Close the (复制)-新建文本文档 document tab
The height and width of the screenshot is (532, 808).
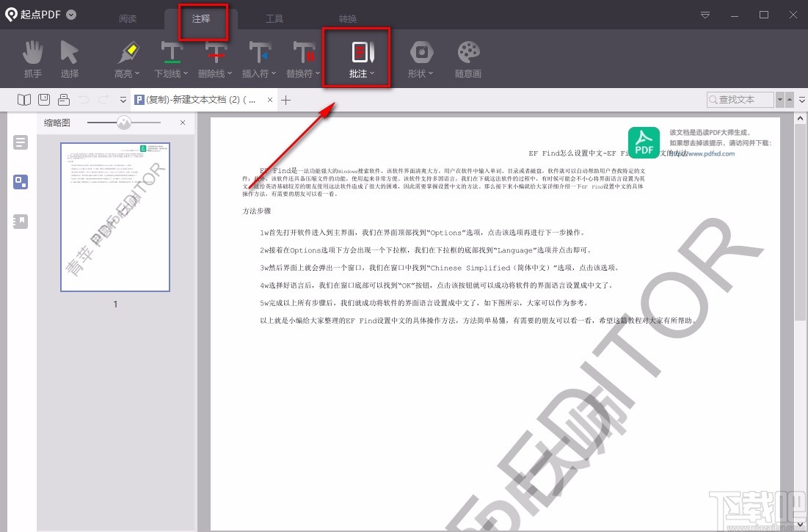coord(270,99)
